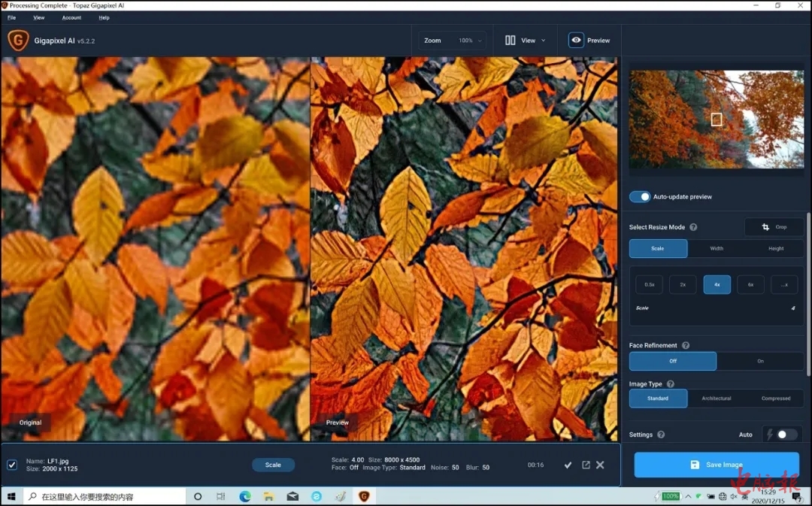Open the processed image with external-link icon
812x506 pixels.
(586, 465)
